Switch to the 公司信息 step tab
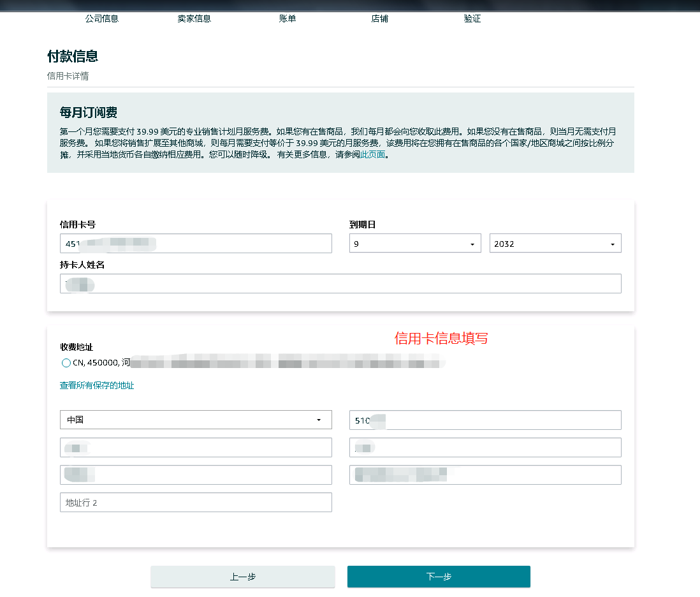 tap(101, 18)
